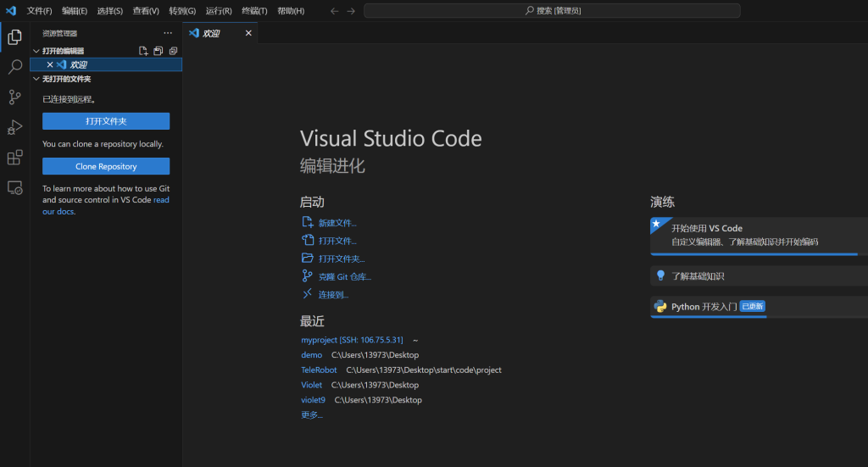Click the star badge on 开始使用 VS Code
The width and height of the screenshot is (868, 467).
(657, 224)
